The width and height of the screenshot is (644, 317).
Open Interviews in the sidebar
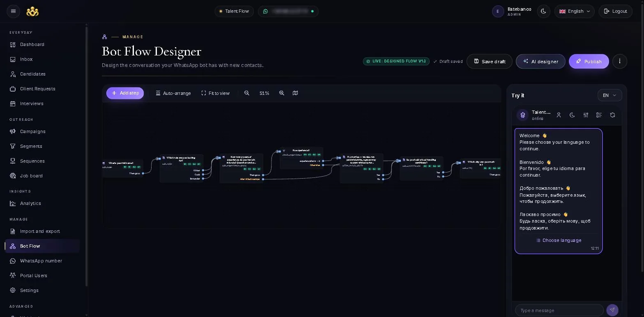[42, 103]
